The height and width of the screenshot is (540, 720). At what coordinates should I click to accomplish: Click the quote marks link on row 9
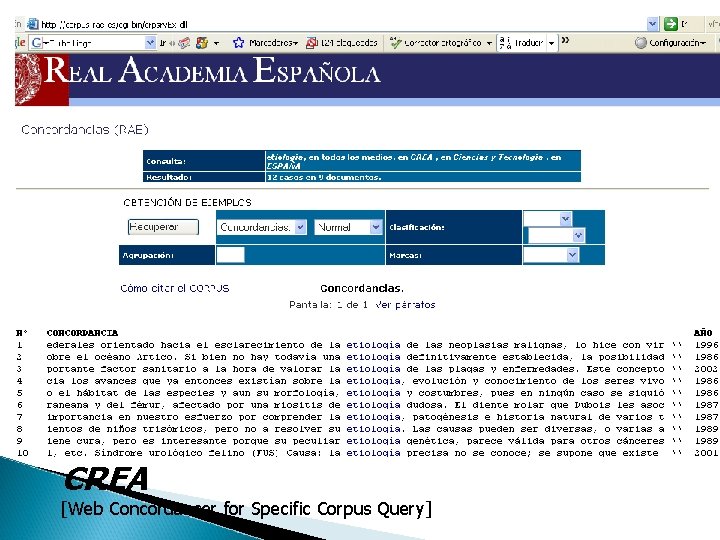click(677, 440)
